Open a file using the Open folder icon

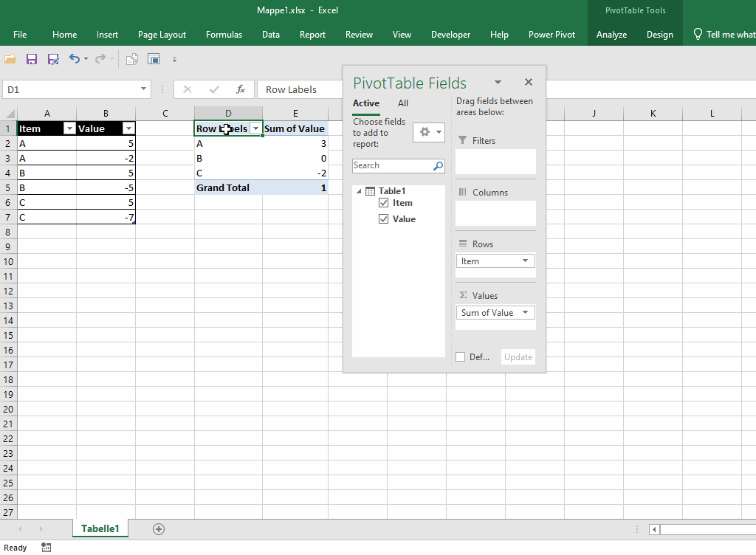10,59
